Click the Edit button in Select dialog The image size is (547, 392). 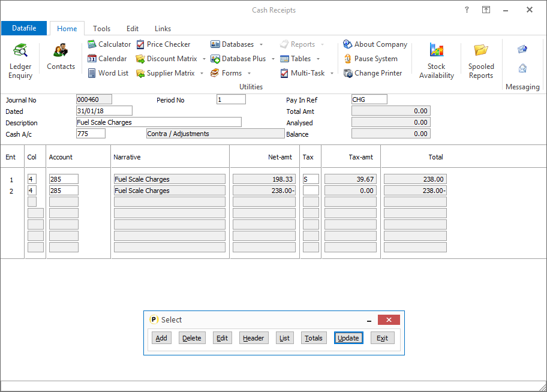coord(222,338)
